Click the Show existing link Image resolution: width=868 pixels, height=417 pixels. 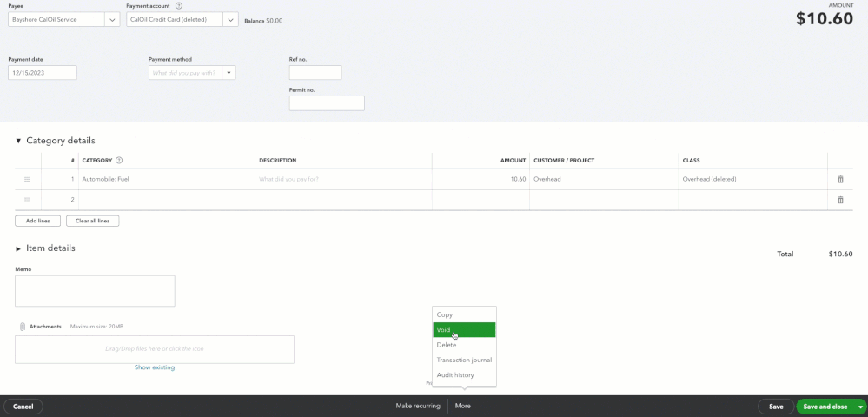pyautogui.click(x=155, y=367)
